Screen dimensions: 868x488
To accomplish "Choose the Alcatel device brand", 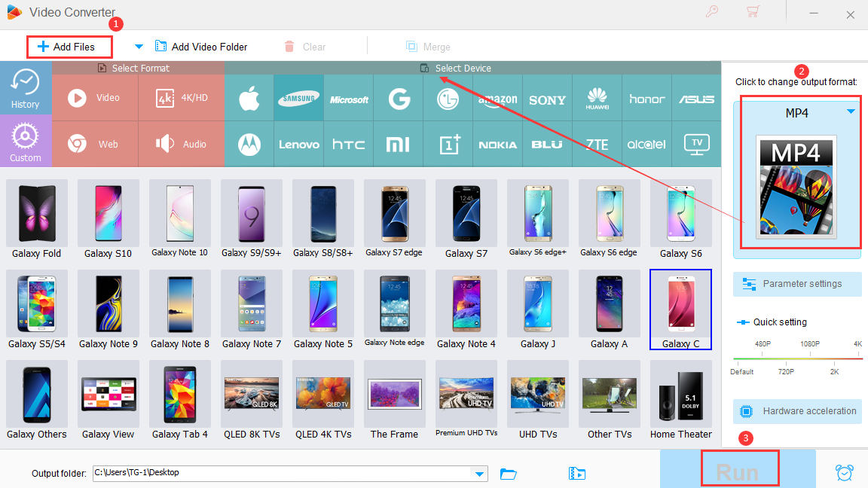I will (646, 144).
